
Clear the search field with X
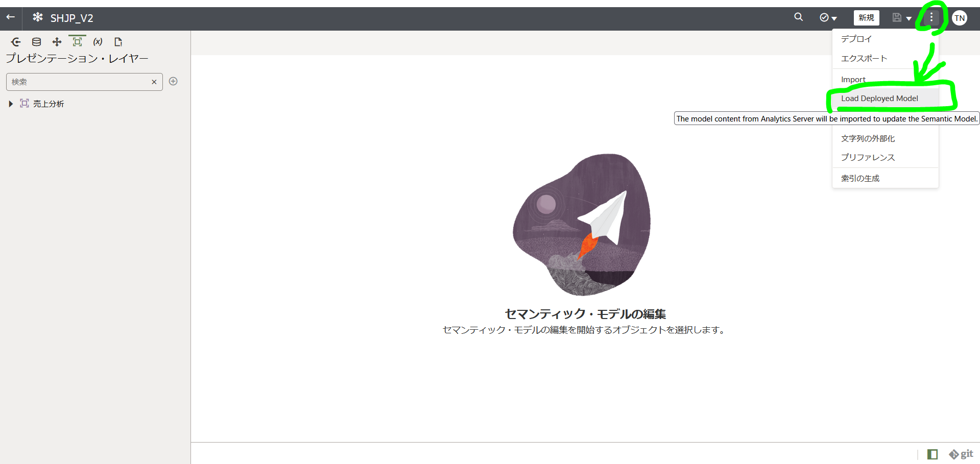click(x=154, y=82)
